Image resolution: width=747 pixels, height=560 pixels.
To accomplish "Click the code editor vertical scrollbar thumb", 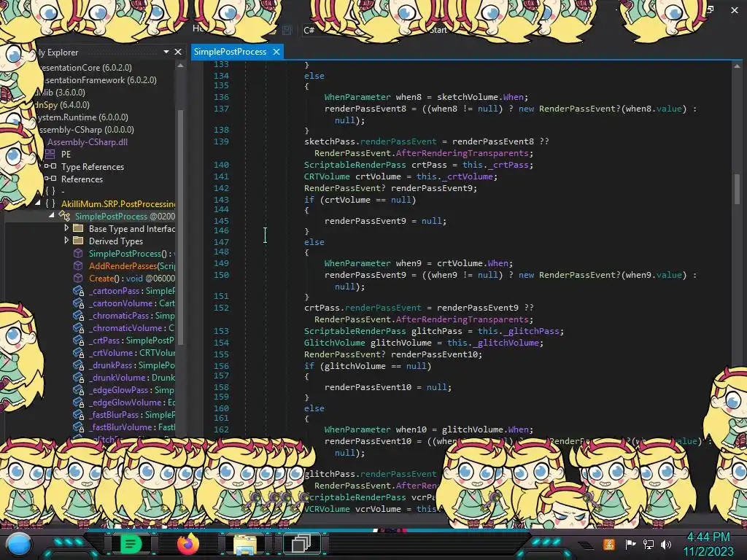I will pos(737,188).
